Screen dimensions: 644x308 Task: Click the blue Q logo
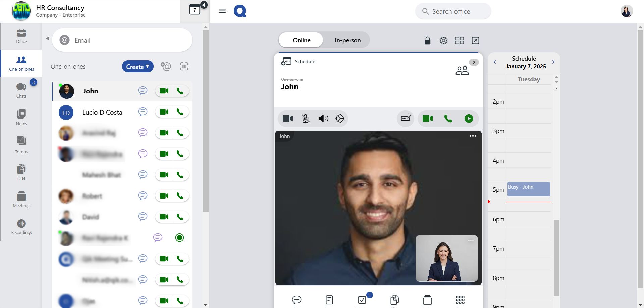point(240,11)
